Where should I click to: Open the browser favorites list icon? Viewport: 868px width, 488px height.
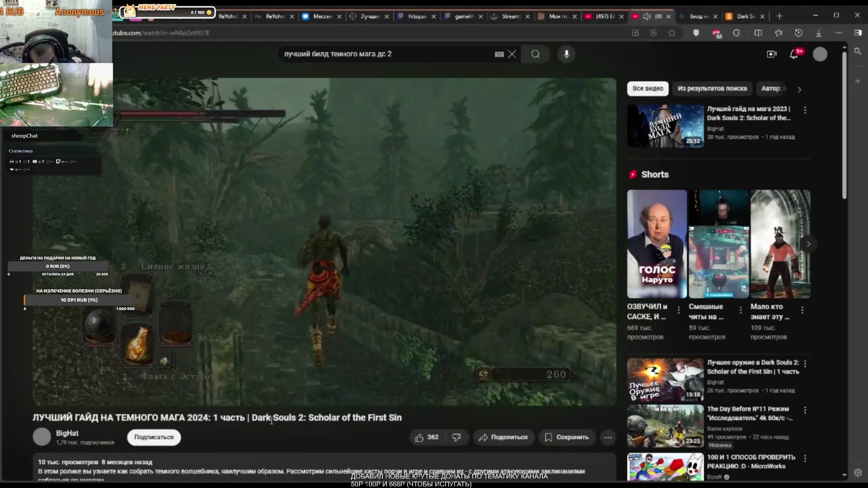click(778, 33)
